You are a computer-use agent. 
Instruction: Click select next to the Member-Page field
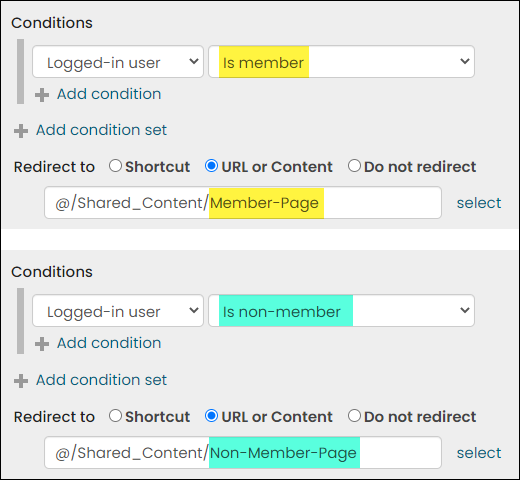(x=479, y=203)
